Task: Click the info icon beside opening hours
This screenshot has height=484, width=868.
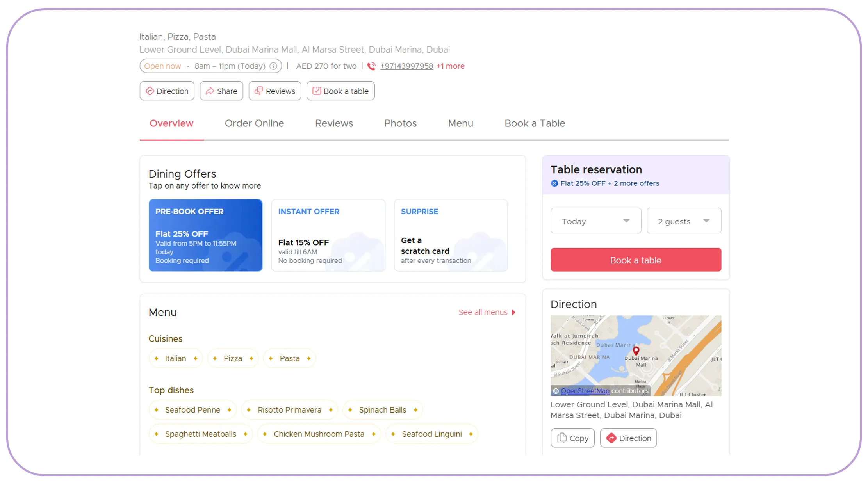Action: click(x=273, y=66)
